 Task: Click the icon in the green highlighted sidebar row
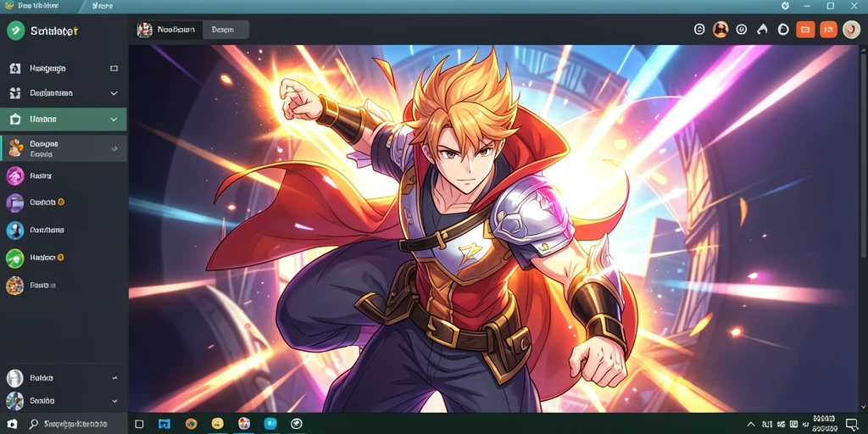pos(15,119)
